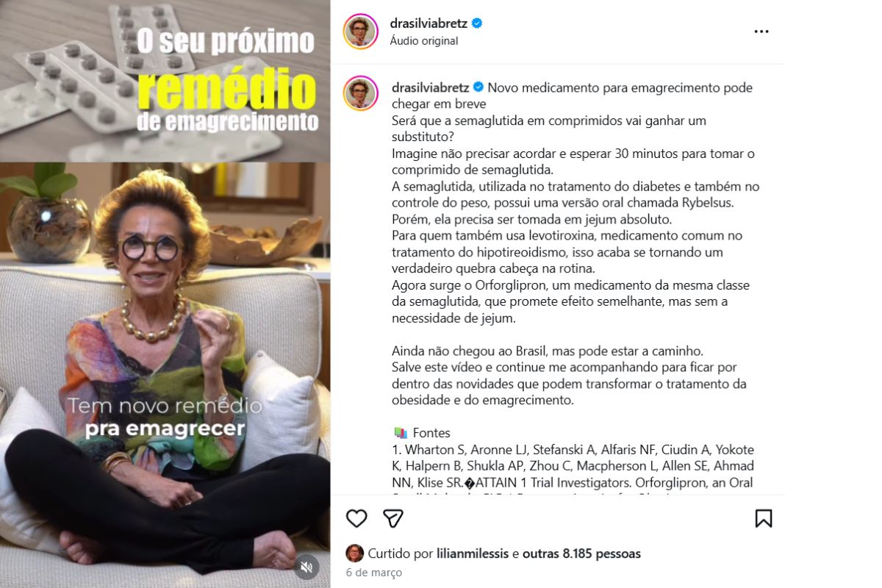Click the verified badge in the header

[x=477, y=24]
